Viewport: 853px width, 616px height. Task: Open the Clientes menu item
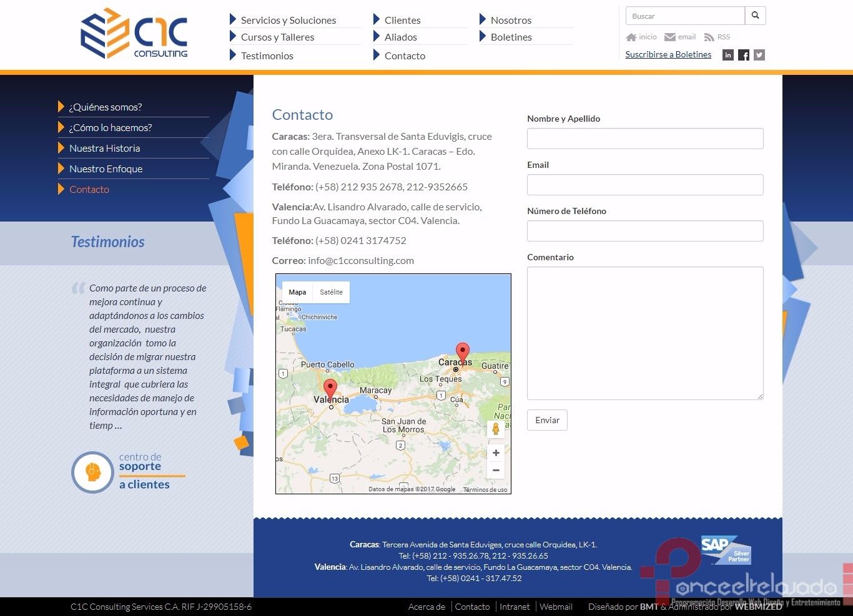pyautogui.click(x=402, y=20)
